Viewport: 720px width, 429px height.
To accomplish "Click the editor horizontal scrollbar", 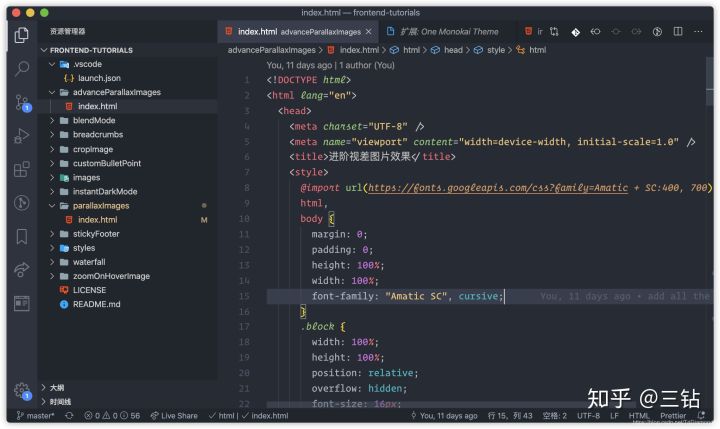I will pyautogui.click(x=451, y=405).
